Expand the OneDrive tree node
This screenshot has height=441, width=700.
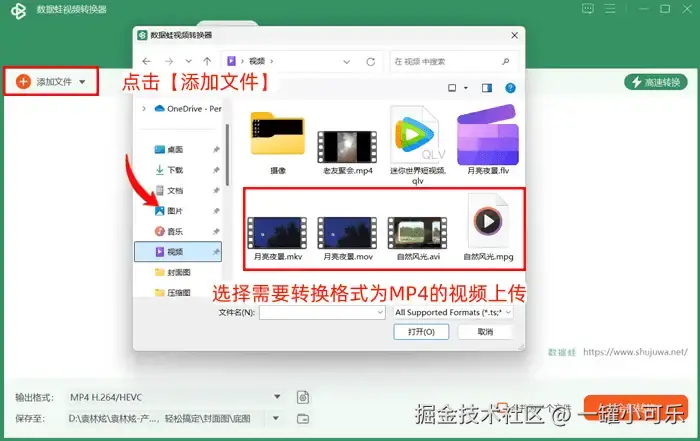(x=144, y=108)
